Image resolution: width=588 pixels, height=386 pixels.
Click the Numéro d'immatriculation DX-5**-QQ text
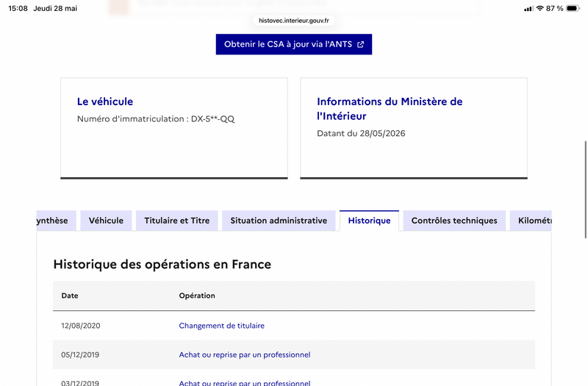pyautogui.click(x=156, y=119)
